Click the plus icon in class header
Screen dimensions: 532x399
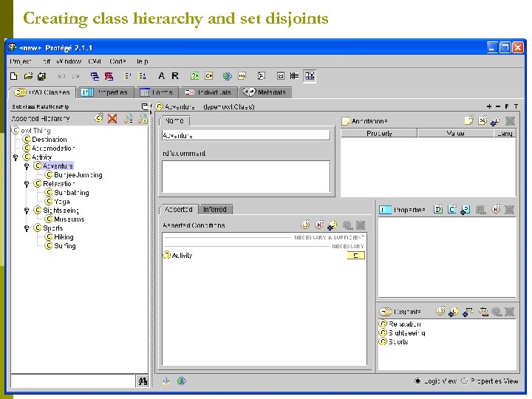pos(489,106)
